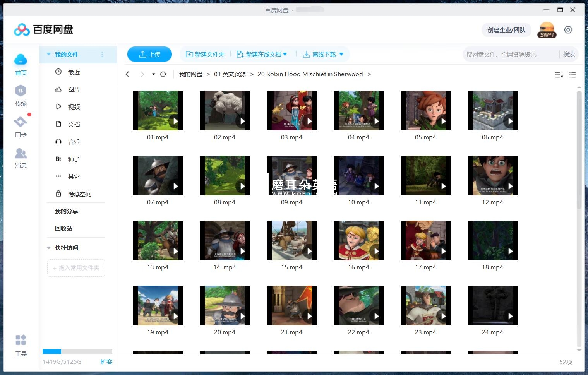Click the blue 上传 upload button
The height and width of the screenshot is (375, 588).
(149, 54)
